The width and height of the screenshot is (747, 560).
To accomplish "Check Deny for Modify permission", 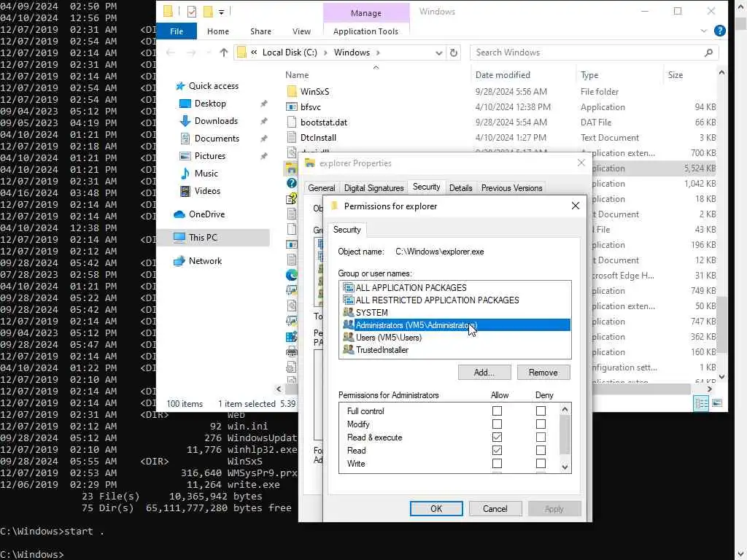I will (541, 424).
